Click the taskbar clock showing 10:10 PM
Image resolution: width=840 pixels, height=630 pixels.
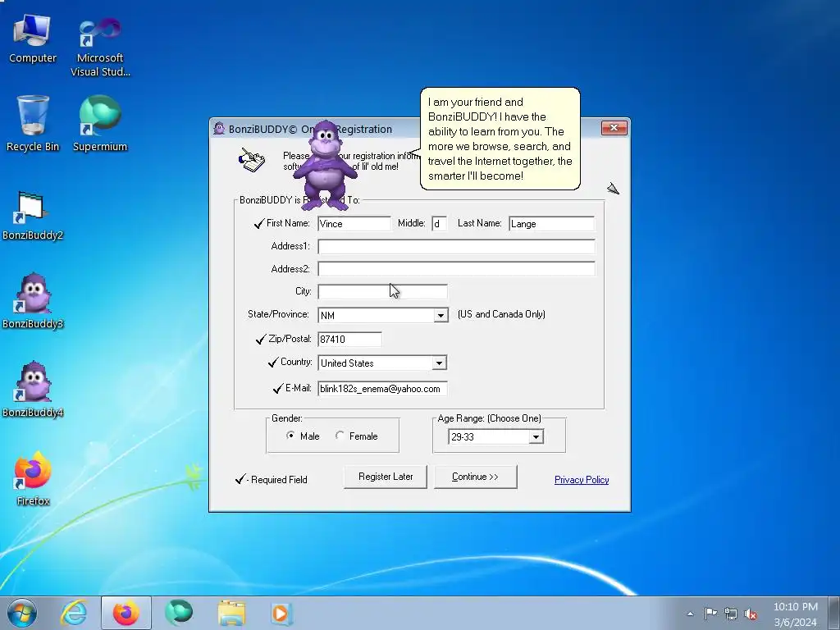(x=796, y=614)
